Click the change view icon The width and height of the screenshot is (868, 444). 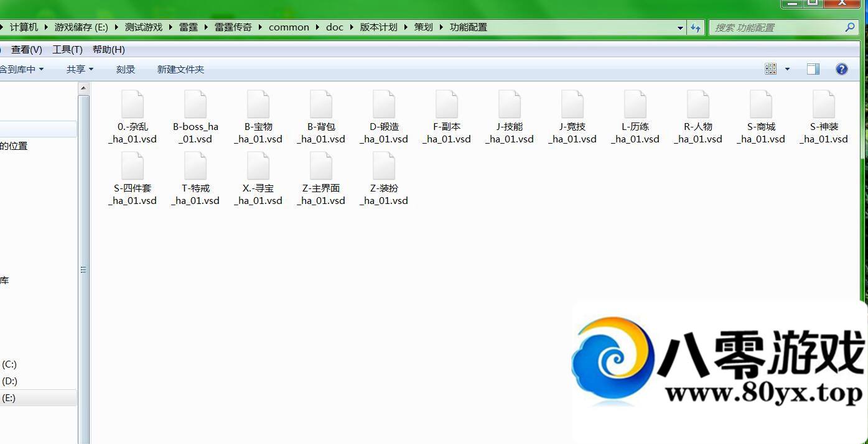tap(771, 69)
